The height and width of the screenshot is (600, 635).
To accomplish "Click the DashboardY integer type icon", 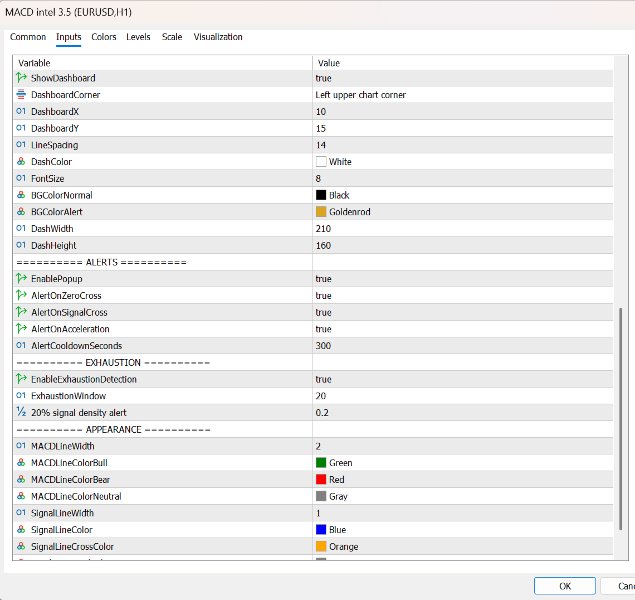I will click(21, 128).
